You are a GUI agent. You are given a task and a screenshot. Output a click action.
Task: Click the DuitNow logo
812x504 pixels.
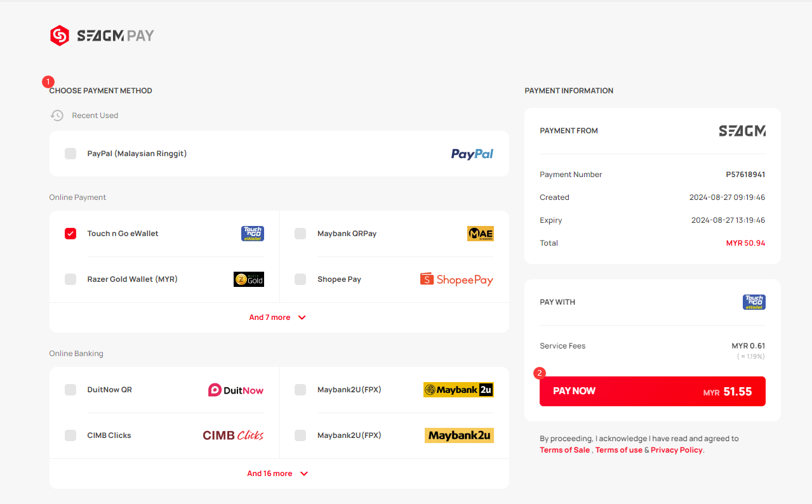click(x=236, y=390)
